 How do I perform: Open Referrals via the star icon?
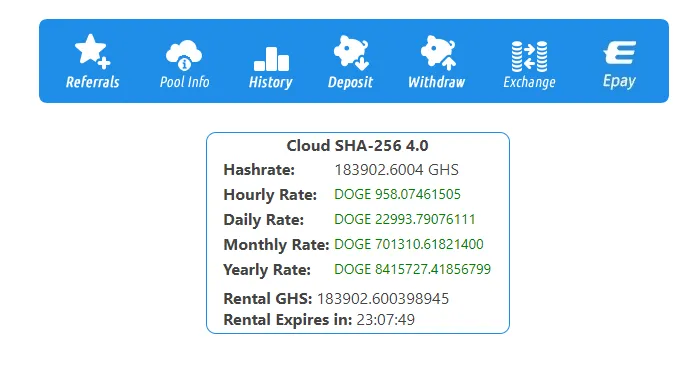coord(92,51)
